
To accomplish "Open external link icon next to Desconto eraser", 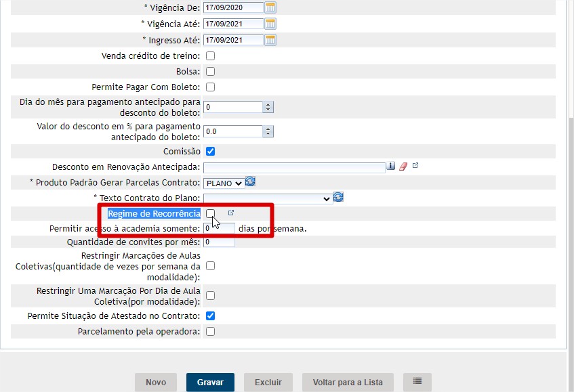I will [415, 165].
